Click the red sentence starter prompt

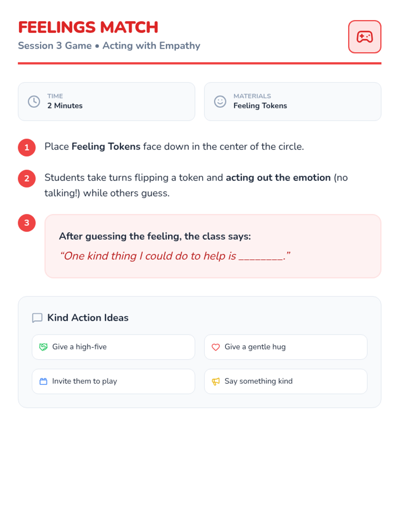point(175,256)
